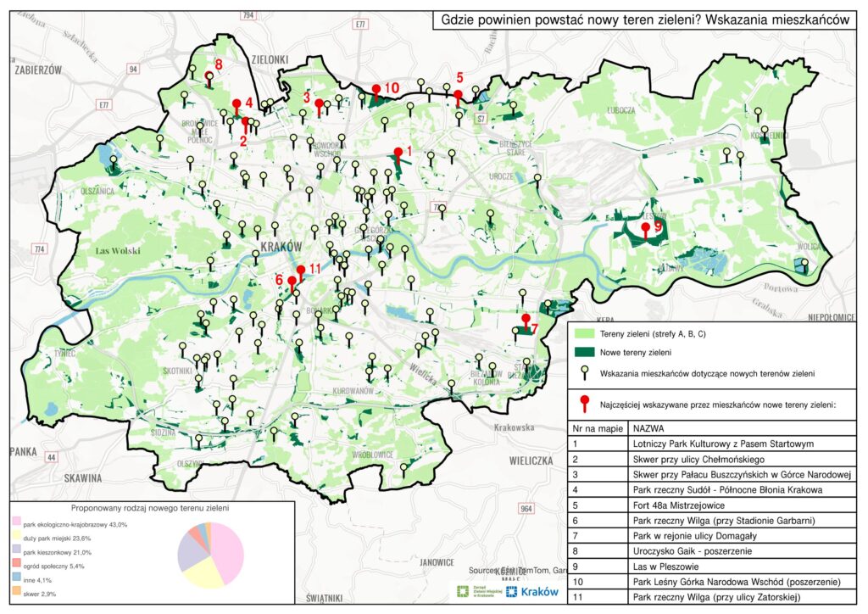Select red marker number 9 at Pleszów
Screen dimensions: 868x614
(645, 228)
